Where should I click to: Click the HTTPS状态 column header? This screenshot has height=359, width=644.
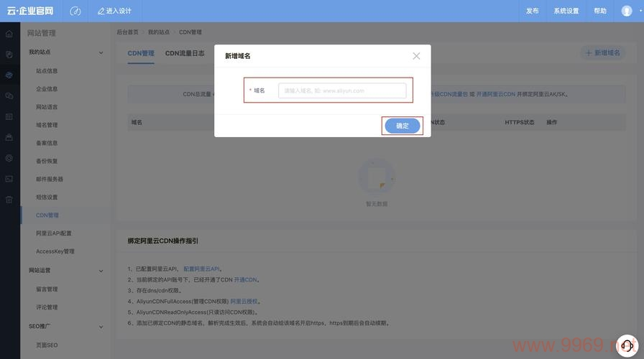click(520, 122)
